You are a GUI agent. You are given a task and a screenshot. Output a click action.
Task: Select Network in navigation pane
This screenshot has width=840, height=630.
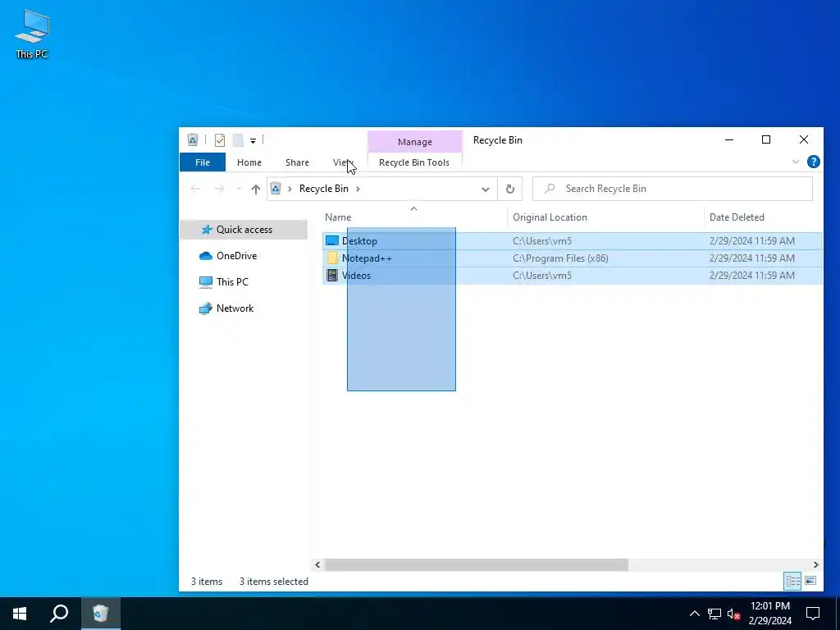[235, 308]
